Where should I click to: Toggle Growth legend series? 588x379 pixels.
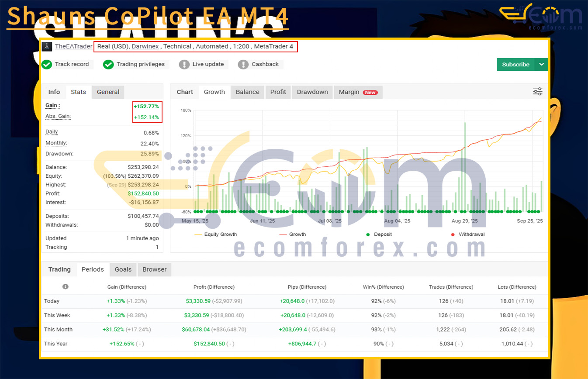coord(292,234)
